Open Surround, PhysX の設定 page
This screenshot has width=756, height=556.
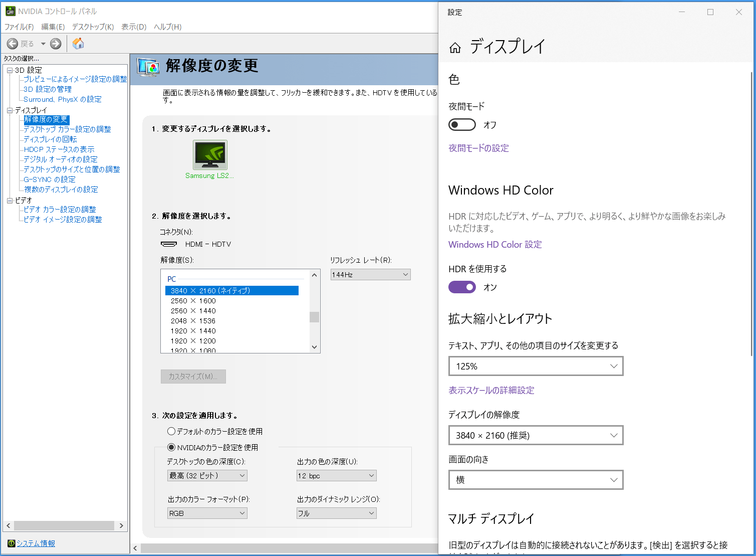(63, 99)
